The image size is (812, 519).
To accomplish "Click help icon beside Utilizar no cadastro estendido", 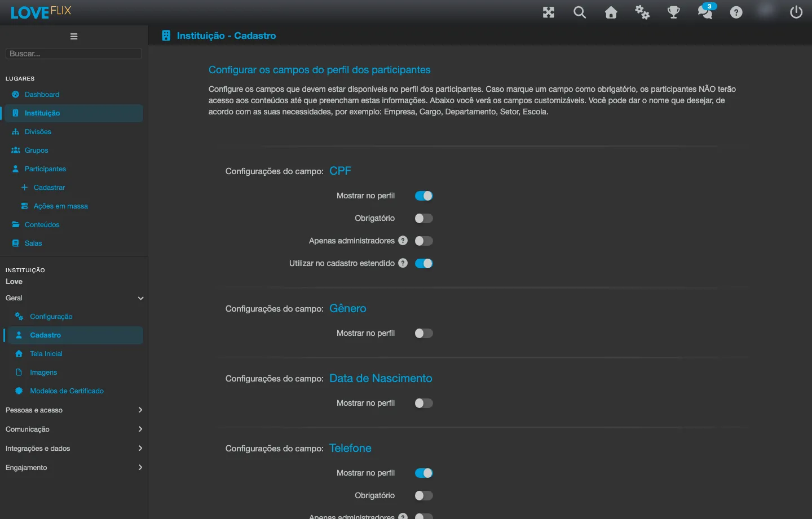I will coord(403,263).
